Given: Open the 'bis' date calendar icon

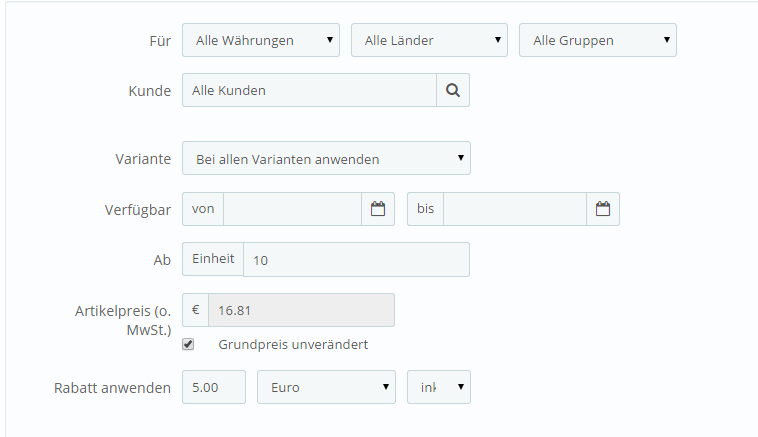Looking at the screenshot, I should coord(602,209).
